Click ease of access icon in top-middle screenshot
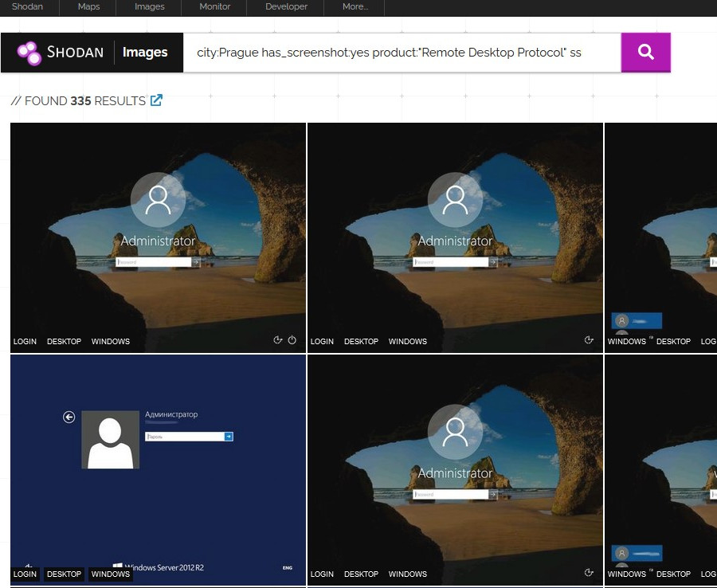This screenshot has height=588, width=717. (x=589, y=339)
